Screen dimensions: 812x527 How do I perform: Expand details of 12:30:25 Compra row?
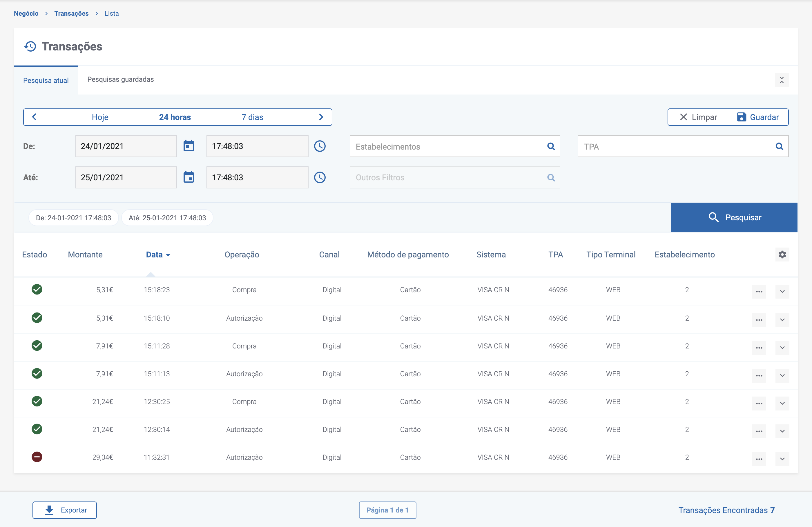pyautogui.click(x=782, y=403)
